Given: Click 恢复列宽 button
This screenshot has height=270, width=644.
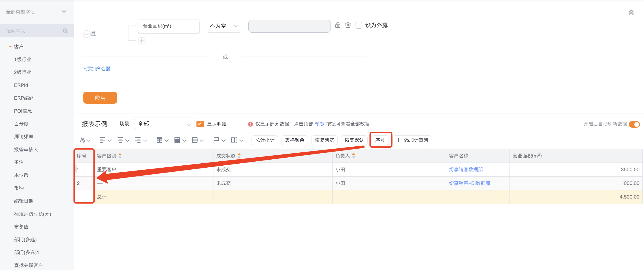Looking at the screenshot, I should click(x=324, y=140).
